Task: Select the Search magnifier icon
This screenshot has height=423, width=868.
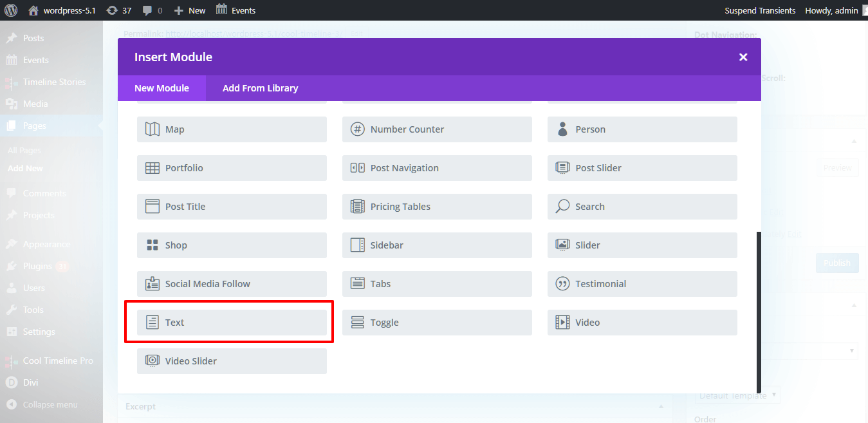Action: 562,207
